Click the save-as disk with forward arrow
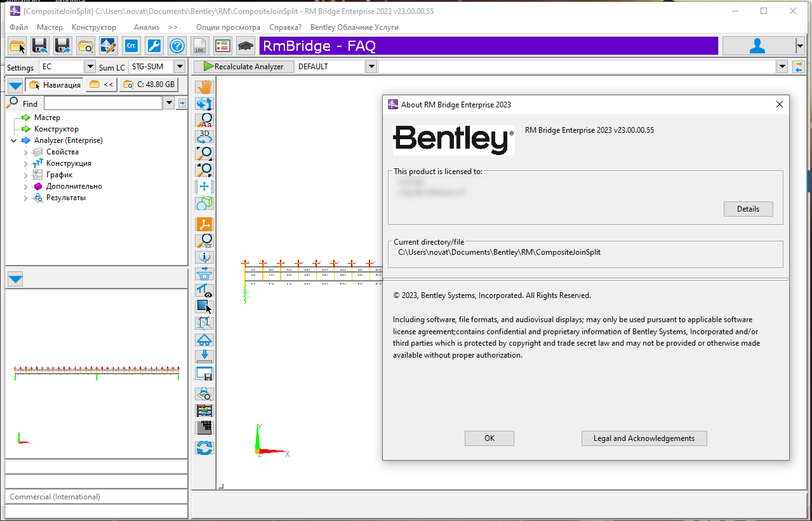This screenshot has height=521, width=812. pyautogui.click(x=63, y=46)
